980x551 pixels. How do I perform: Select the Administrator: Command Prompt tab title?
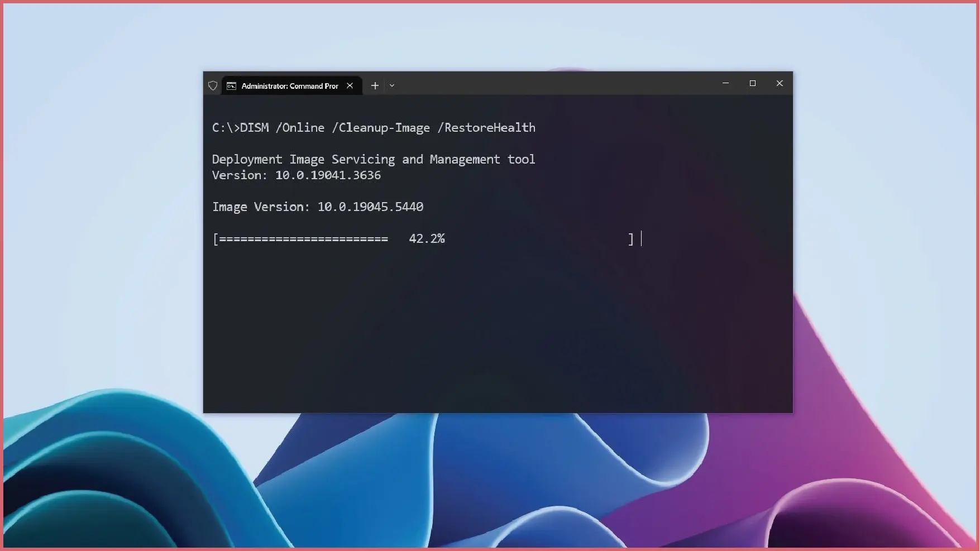point(290,86)
